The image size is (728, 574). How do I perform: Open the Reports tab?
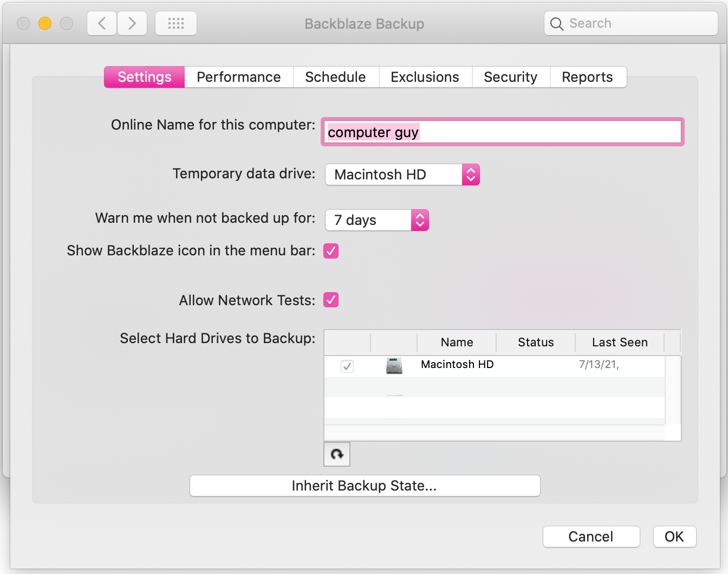pyautogui.click(x=588, y=77)
